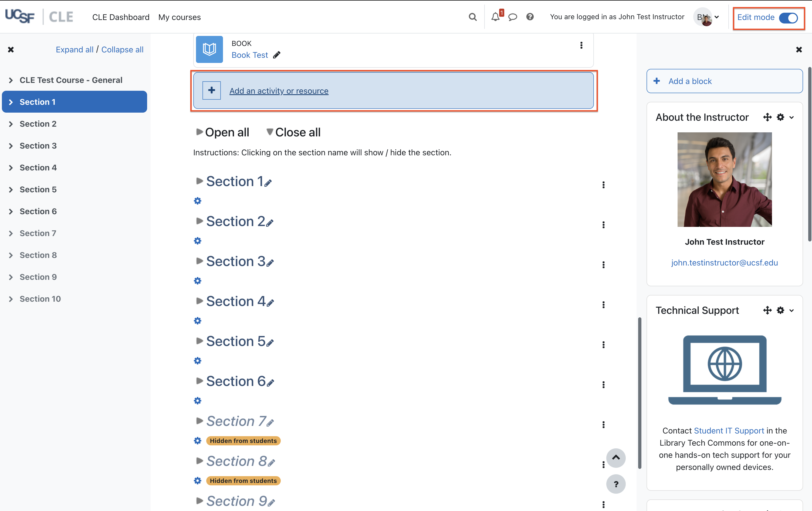Image resolution: width=812 pixels, height=511 pixels.
Task: Open the help question mark icon in header
Action: tap(530, 17)
